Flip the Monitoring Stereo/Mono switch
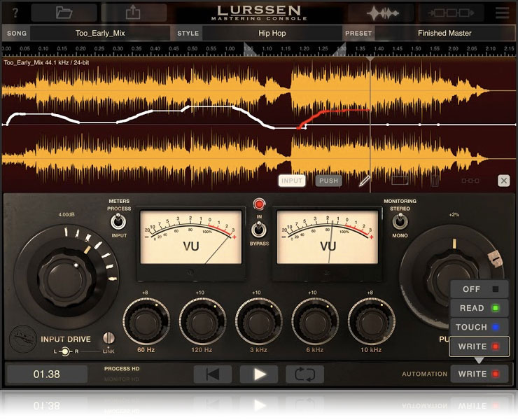The width and height of the screenshot is (518, 420). click(x=400, y=222)
